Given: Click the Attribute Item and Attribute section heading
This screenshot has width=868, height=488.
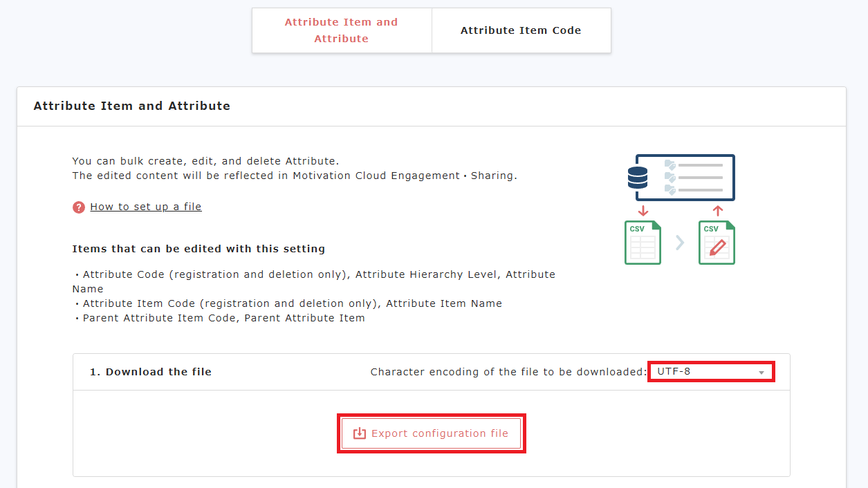Looking at the screenshot, I should coord(132,106).
